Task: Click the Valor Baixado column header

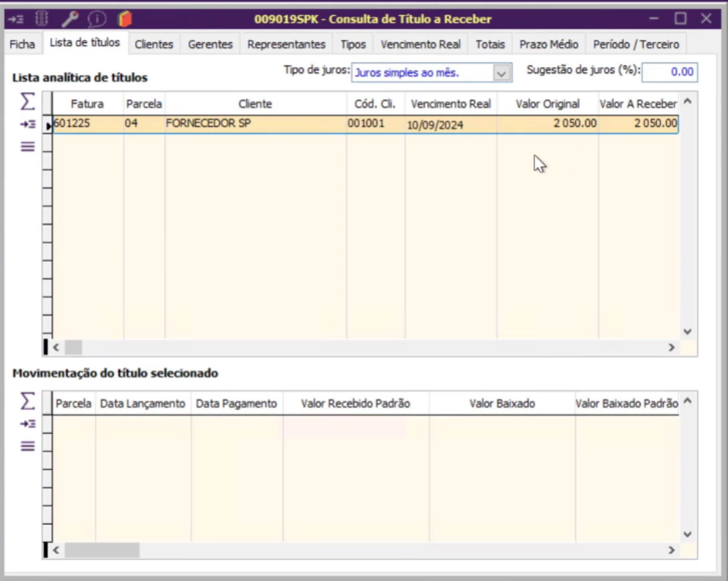Action: click(x=502, y=404)
